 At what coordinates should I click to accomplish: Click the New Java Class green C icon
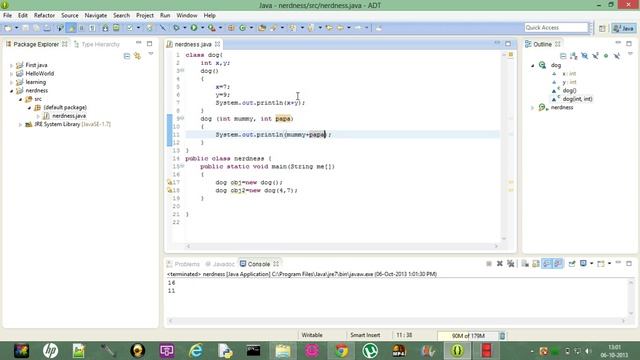pos(242,28)
